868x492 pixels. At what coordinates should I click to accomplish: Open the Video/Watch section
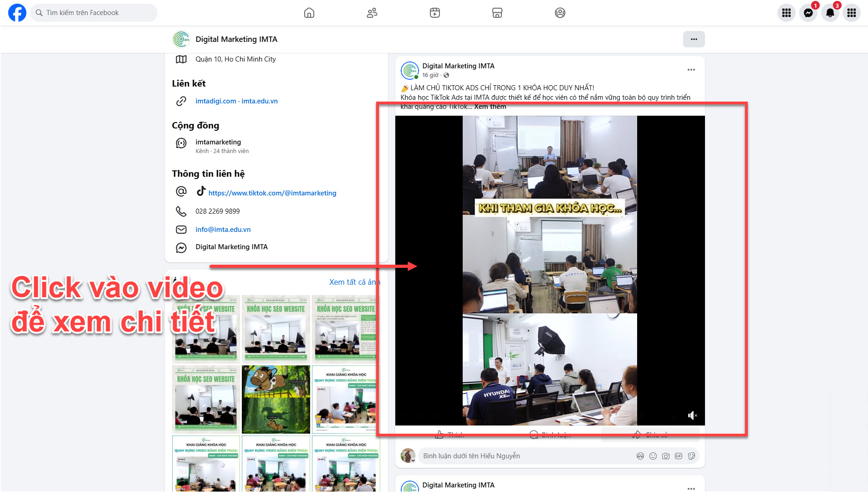tap(435, 13)
